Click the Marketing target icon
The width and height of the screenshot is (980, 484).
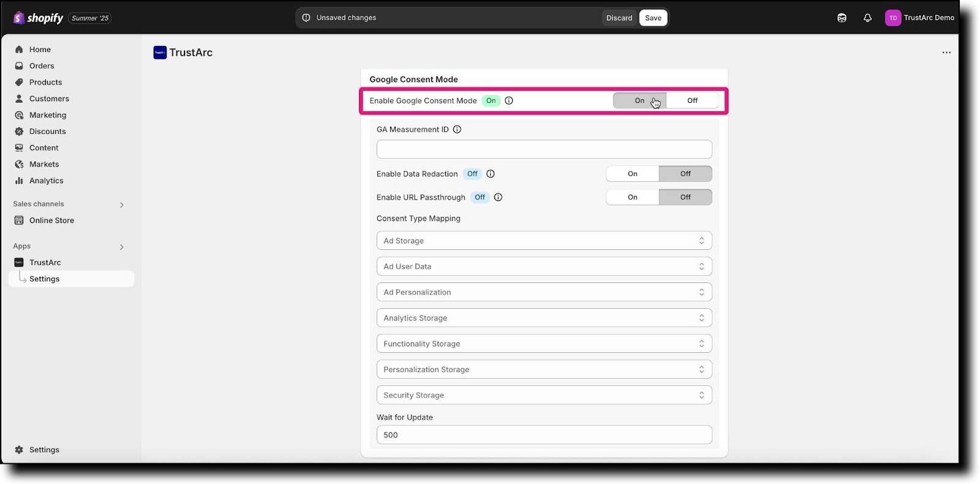point(19,115)
